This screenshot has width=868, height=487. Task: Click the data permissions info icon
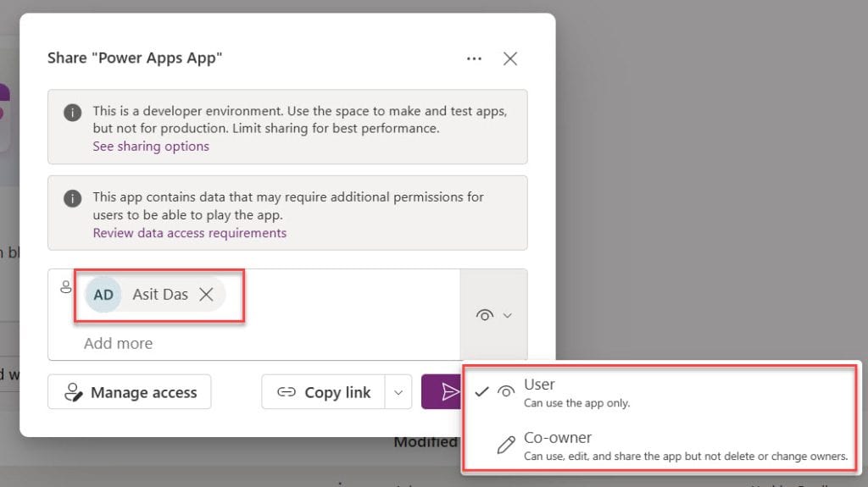73,198
